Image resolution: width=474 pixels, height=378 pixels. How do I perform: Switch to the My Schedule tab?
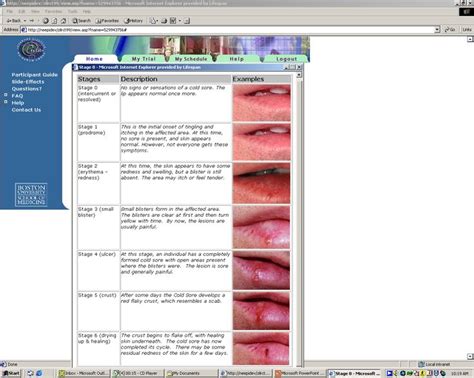point(191,59)
